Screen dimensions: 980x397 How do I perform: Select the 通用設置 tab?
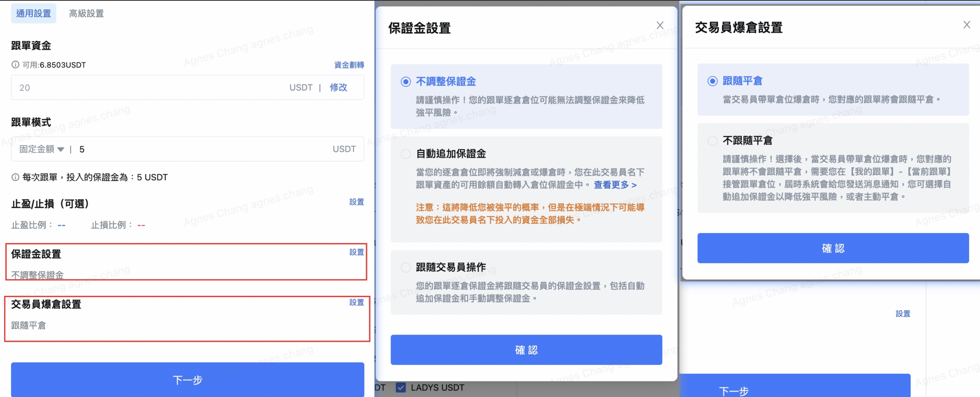click(x=34, y=14)
